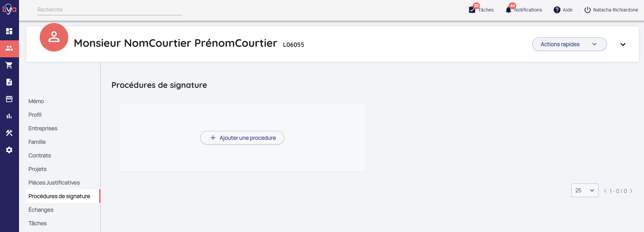
Task: Click the tools wrench sidebar icon
Action: click(9, 133)
